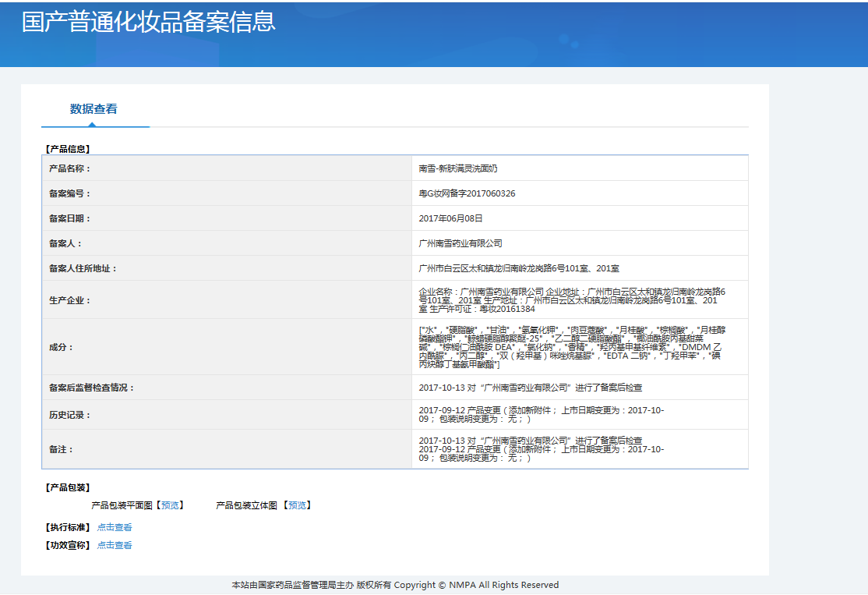Click the NMPA copyright footer text
The height and width of the screenshot is (595, 868).
pyautogui.click(x=395, y=585)
